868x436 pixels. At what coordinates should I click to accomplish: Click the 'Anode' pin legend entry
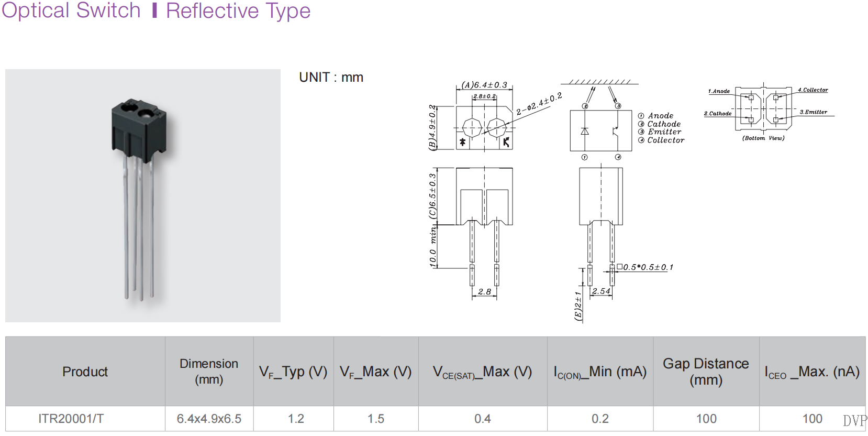(656, 116)
